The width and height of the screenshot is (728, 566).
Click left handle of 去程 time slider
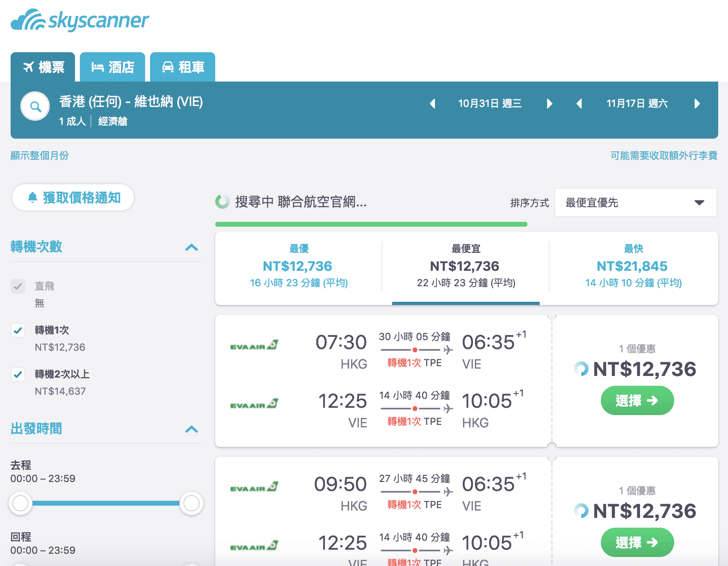pyautogui.click(x=20, y=503)
